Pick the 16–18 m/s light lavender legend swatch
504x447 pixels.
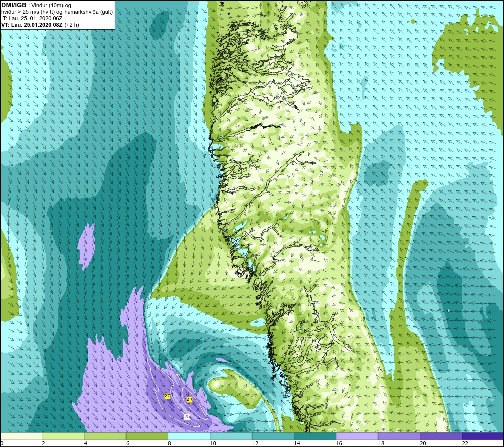tap(357, 436)
